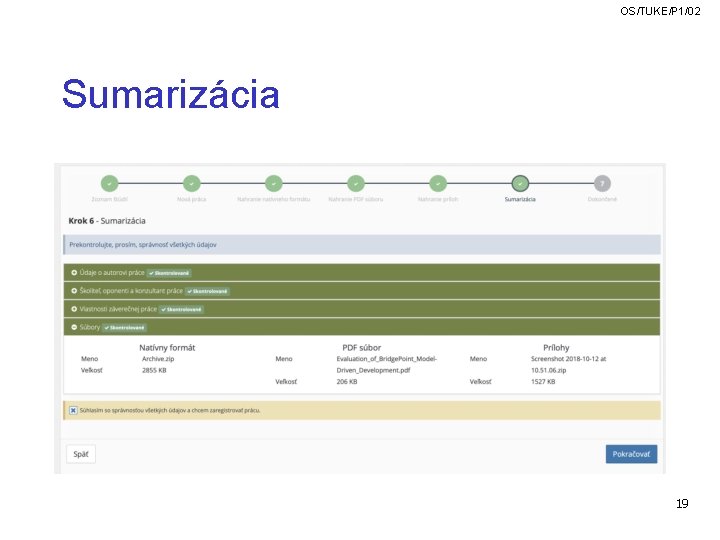
Task: Click the file name 'Archive.zip'
Action: (x=158, y=359)
